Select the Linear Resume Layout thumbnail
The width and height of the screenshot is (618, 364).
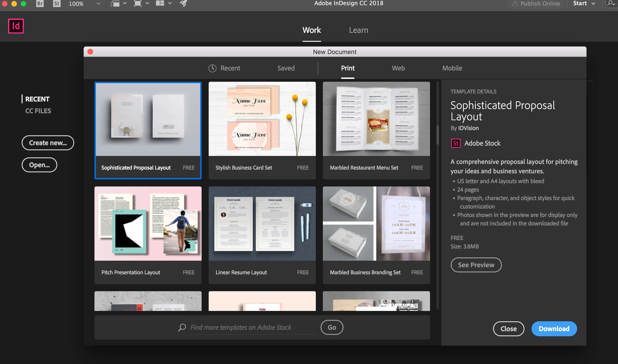tap(262, 224)
